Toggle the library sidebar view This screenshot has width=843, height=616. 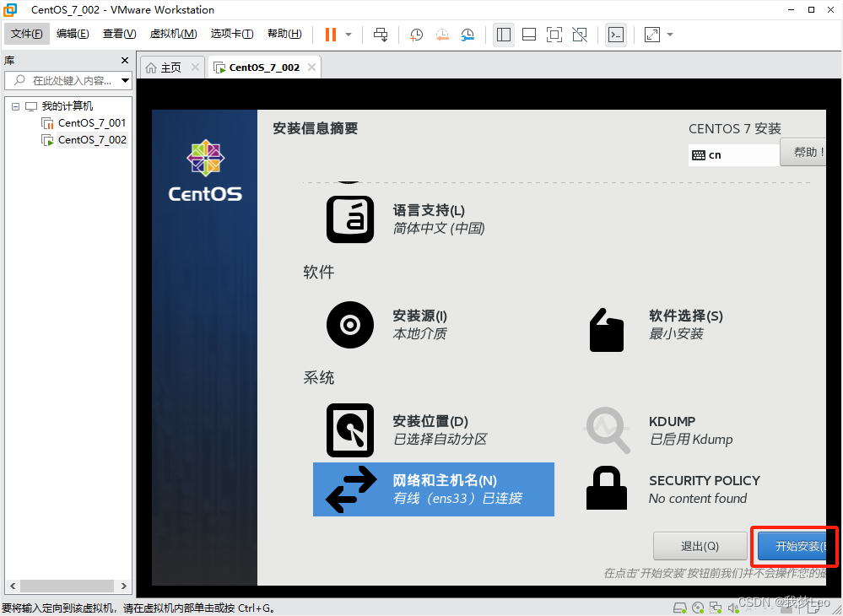504,35
